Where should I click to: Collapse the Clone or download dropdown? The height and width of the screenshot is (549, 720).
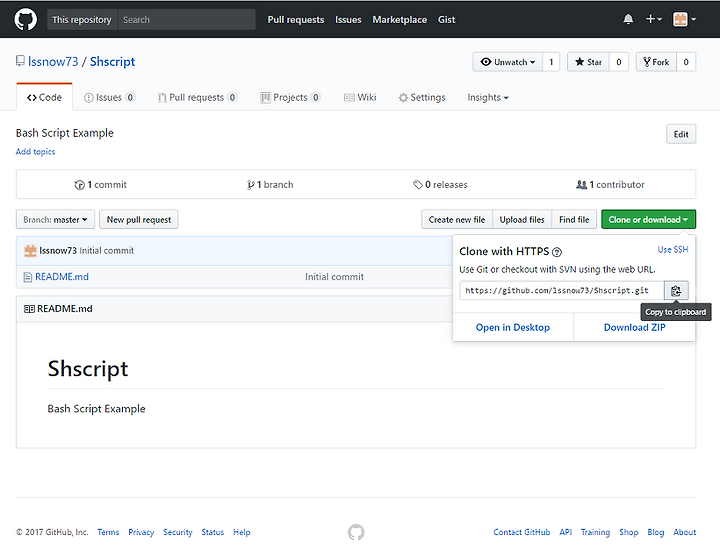[648, 219]
